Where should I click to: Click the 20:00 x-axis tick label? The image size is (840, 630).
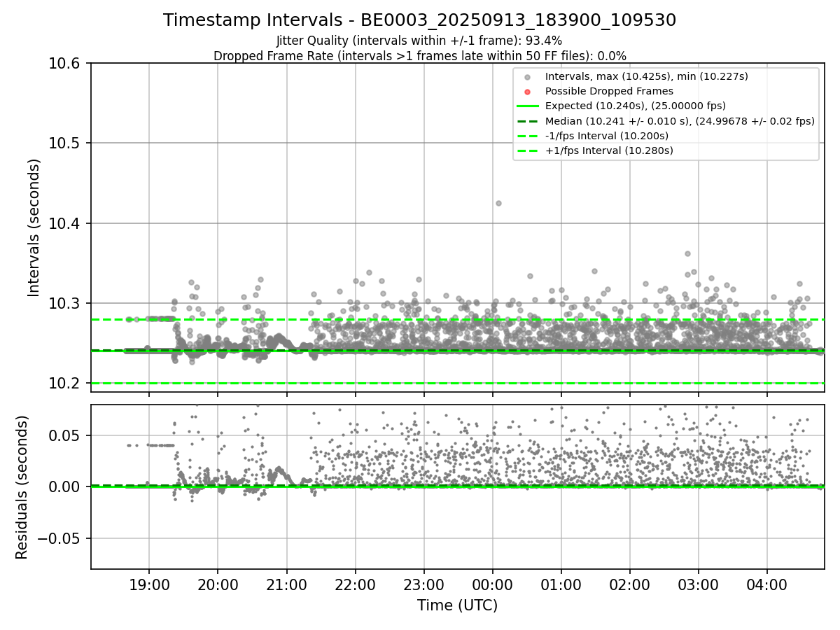(217, 584)
